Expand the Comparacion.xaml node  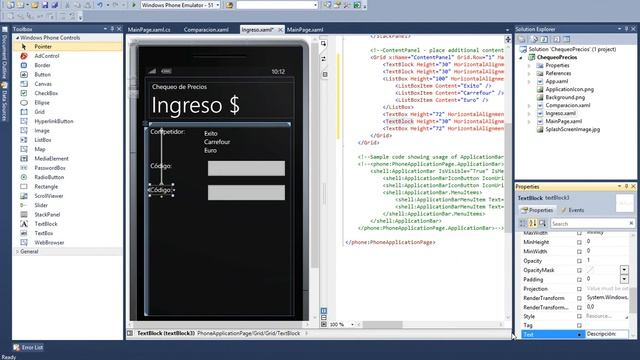click(x=529, y=105)
